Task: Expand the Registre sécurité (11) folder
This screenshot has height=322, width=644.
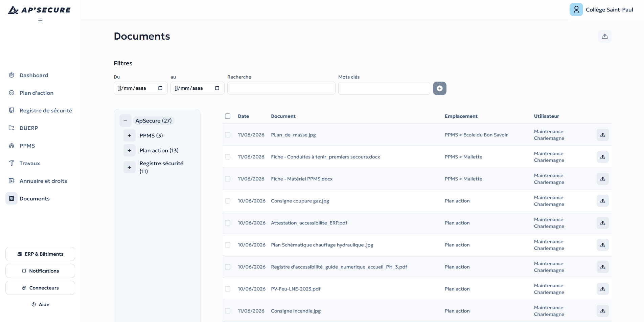Action: click(129, 167)
